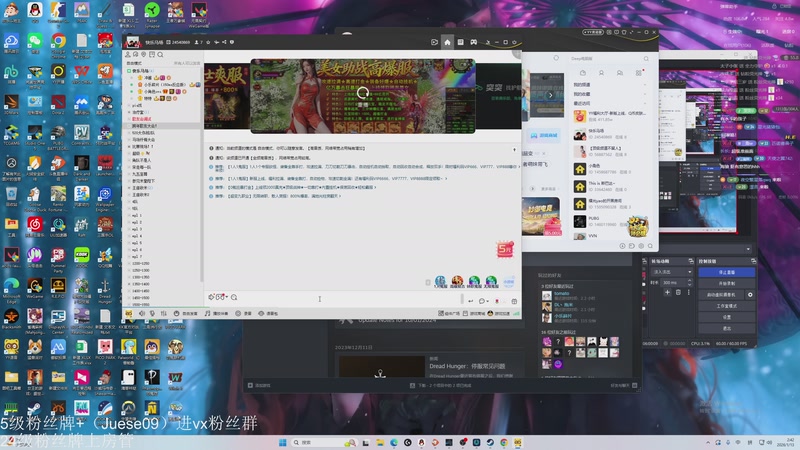Click the notes icon right of home icon

[x=461, y=42]
